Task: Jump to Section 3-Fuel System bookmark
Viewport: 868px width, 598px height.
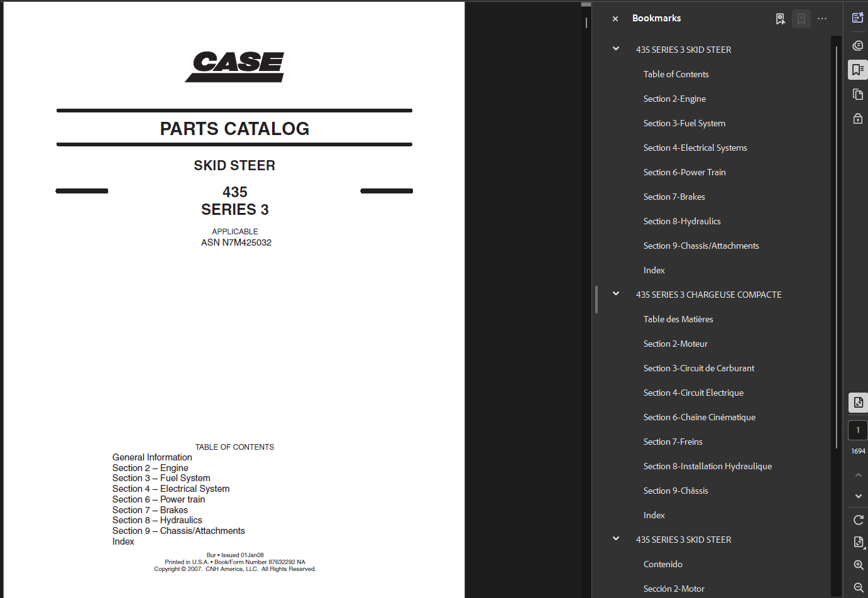Action: [x=684, y=123]
